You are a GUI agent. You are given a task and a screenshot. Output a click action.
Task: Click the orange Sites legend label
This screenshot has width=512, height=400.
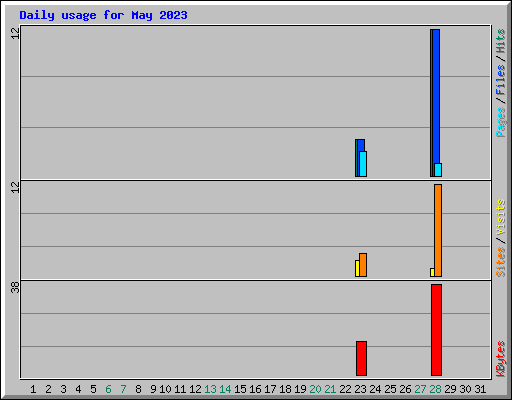click(x=500, y=262)
